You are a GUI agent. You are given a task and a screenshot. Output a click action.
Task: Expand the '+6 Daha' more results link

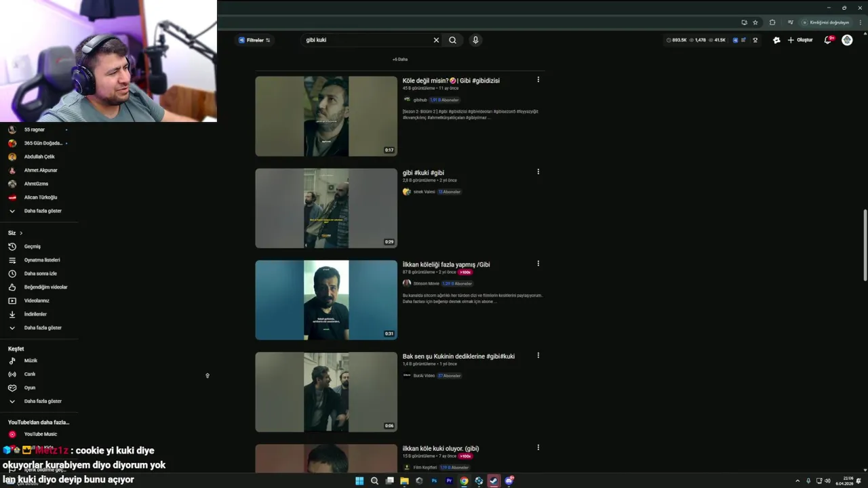click(x=400, y=59)
